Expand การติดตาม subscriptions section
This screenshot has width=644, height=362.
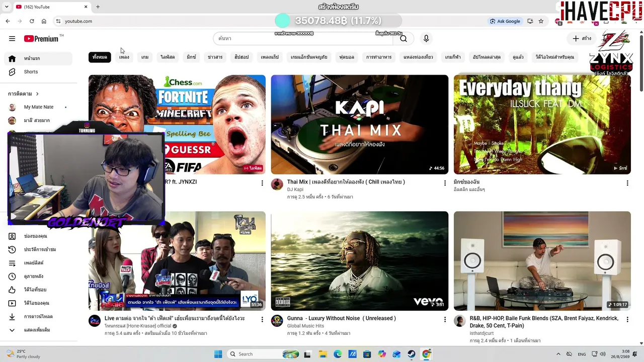tap(24, 94)
